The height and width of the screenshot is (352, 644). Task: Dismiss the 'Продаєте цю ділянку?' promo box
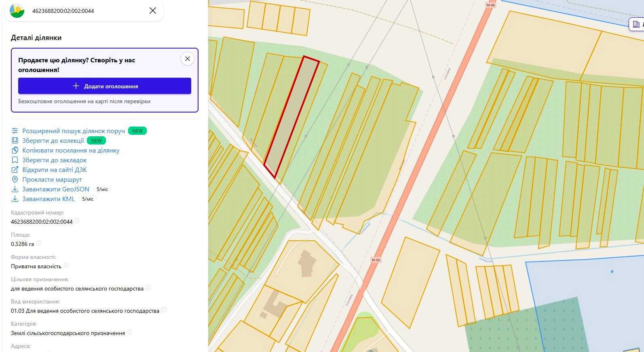pos(187,59)
